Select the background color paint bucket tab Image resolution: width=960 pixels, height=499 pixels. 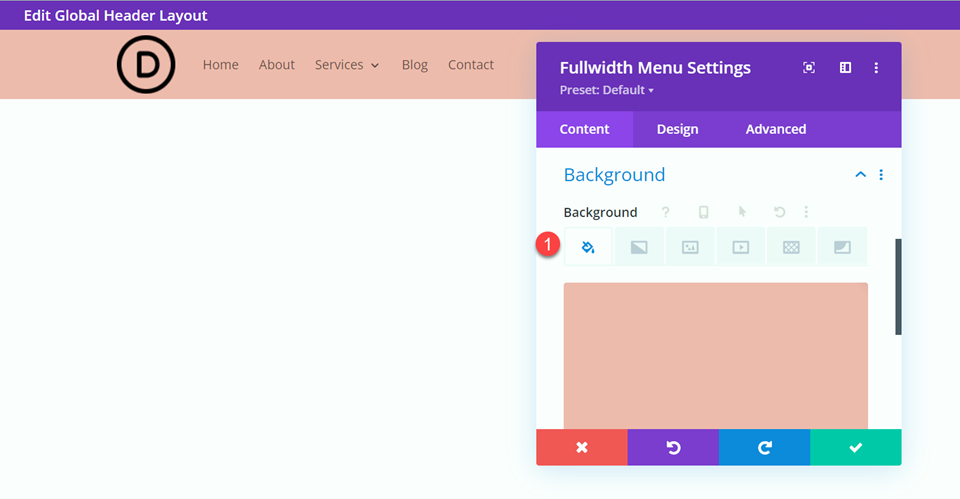pyautogui.click(x=588, y=247)
